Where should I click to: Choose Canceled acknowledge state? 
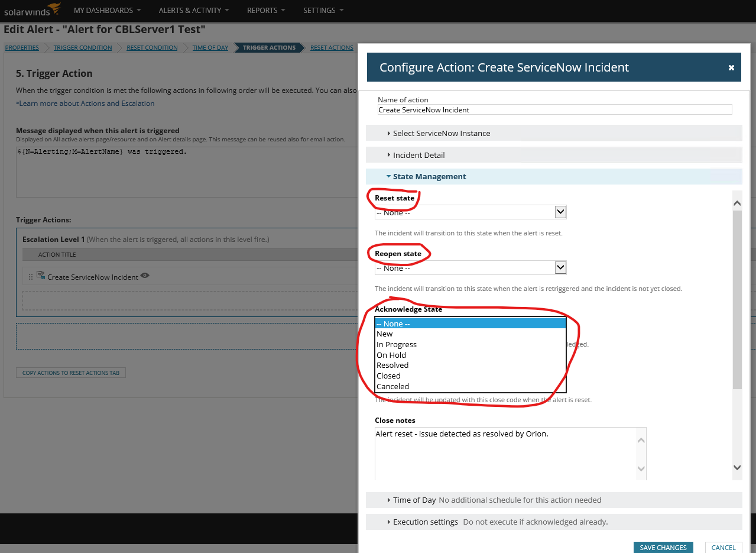[x=471, y=387]
